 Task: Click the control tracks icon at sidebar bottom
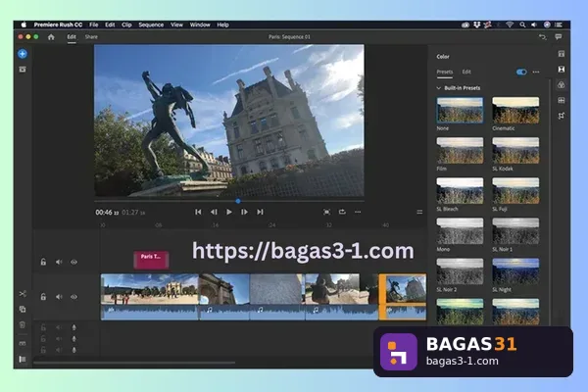click(x=23, y=359)
